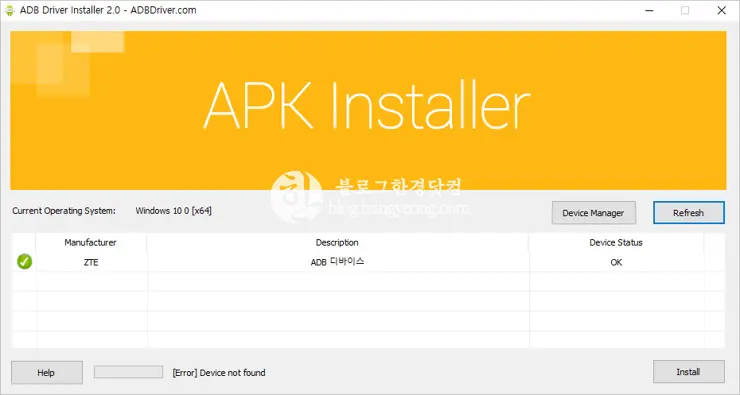
Task: Sort by Manufacturer column header
Action: (91, 243)
